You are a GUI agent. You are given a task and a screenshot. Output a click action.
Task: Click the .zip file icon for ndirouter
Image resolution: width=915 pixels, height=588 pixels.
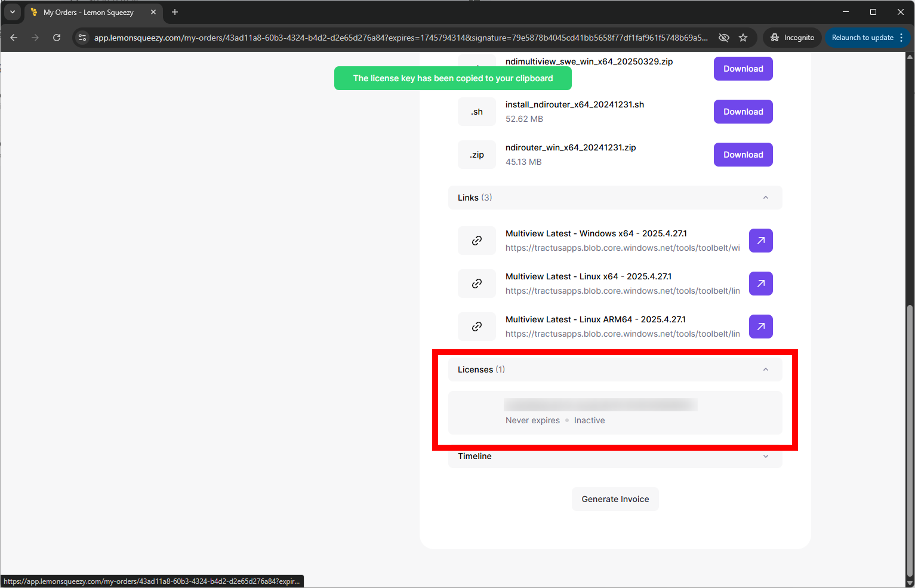(x=476, y=155)
